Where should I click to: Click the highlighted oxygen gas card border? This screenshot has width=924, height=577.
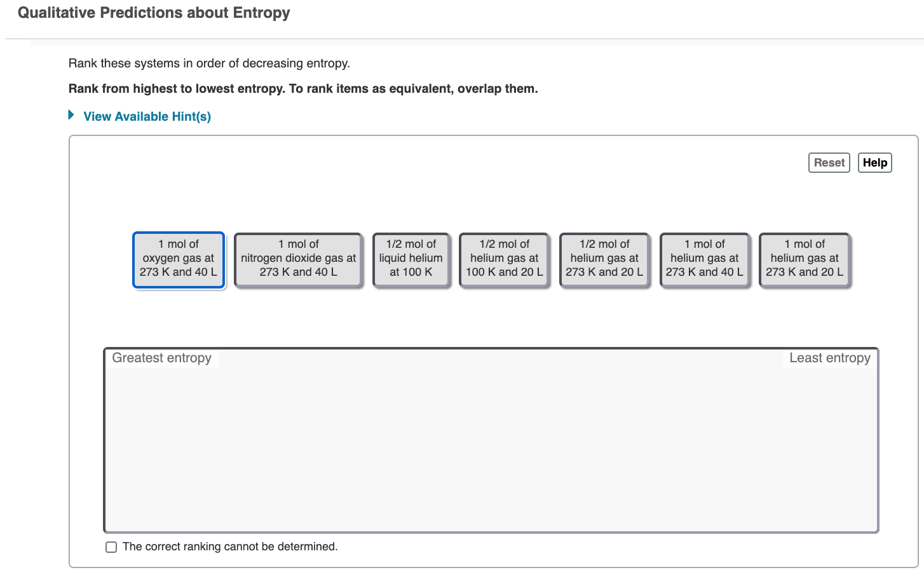178,235
